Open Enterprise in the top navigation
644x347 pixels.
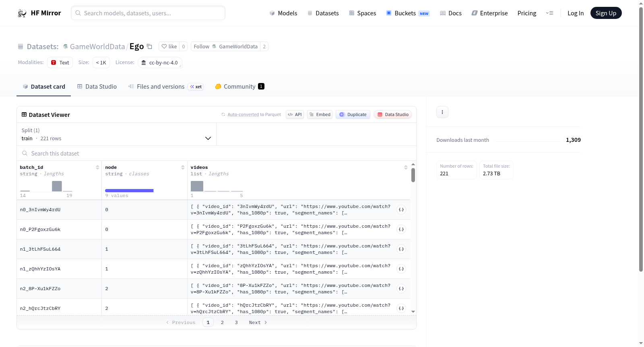(x=489, y=13)
